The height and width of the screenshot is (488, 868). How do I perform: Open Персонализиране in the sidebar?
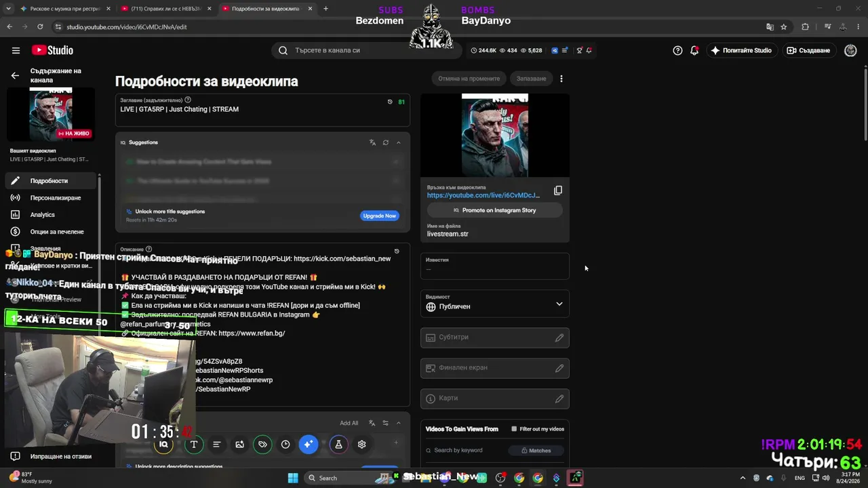(52, 198)
